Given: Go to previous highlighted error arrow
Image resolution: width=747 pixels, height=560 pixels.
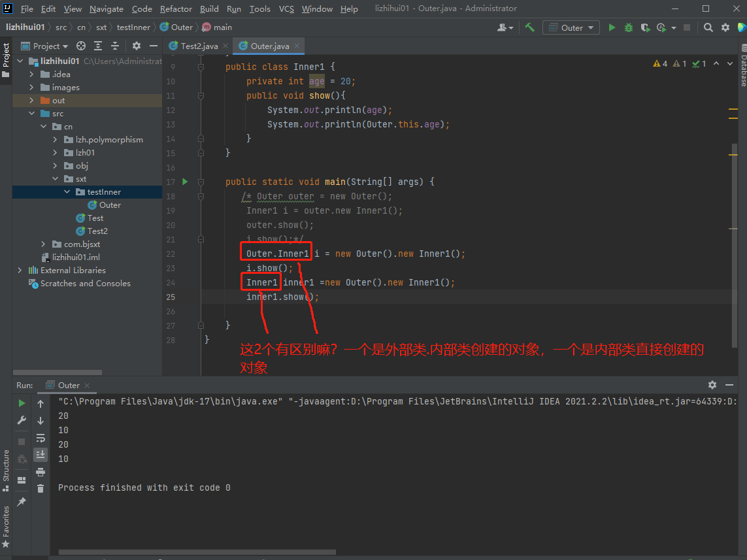Looking at the screenshot, I should tap(716, 63).
